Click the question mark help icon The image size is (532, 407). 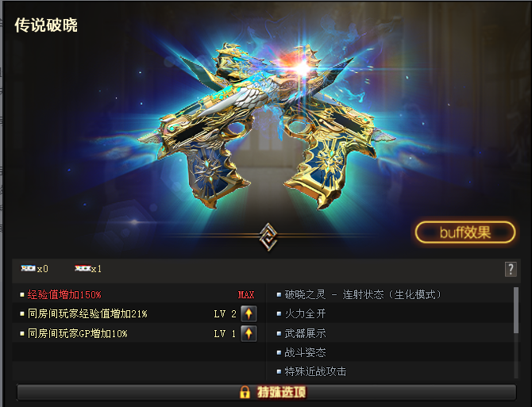[x=511, y=270]
